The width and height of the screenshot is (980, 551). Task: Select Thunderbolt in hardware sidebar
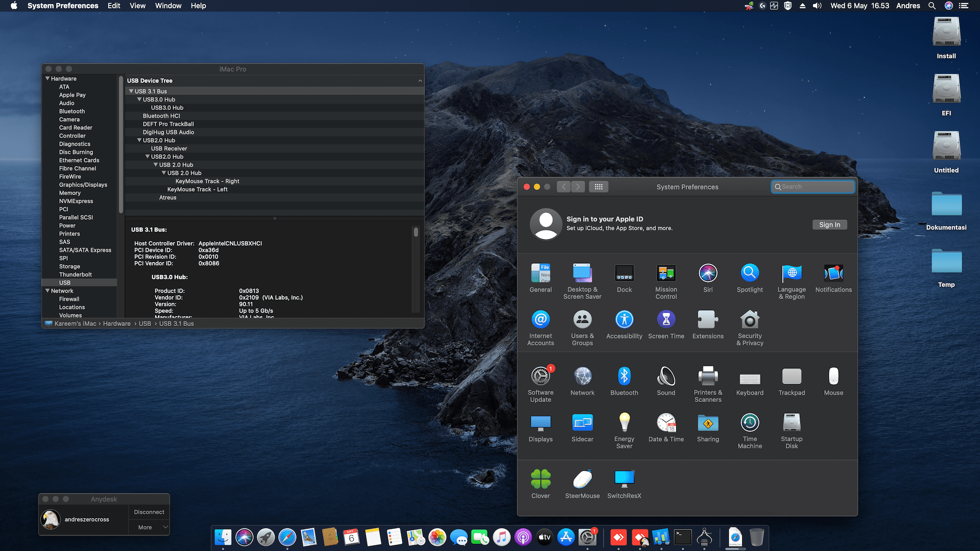76,274
